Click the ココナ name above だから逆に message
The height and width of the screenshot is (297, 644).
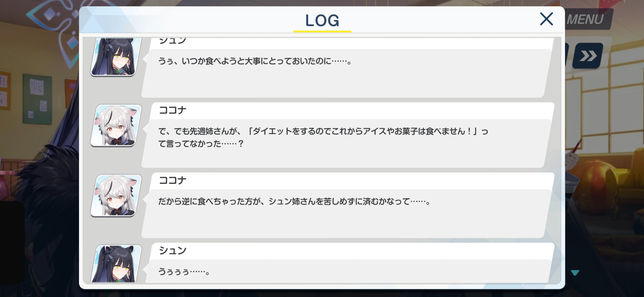[x=173, y=180]
